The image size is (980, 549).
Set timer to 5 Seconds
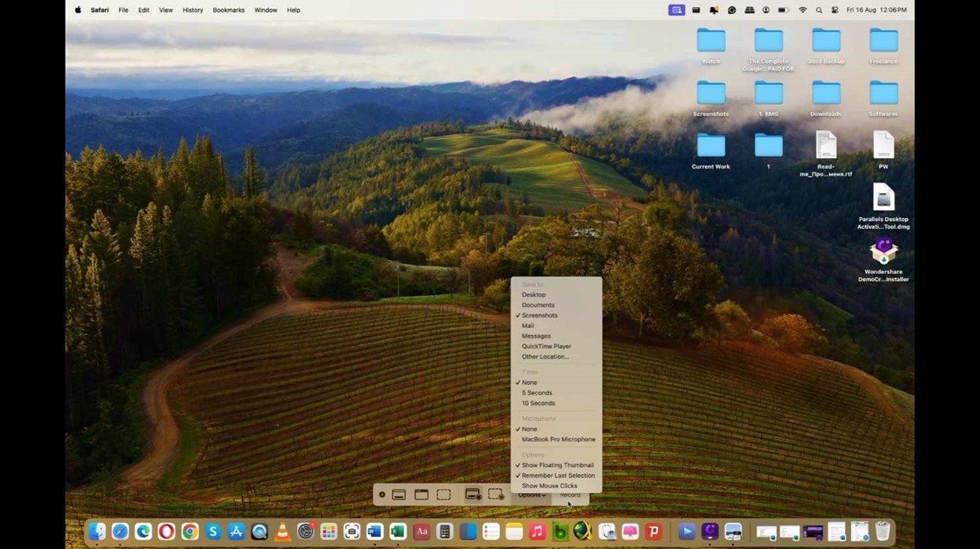coord(537,393)
